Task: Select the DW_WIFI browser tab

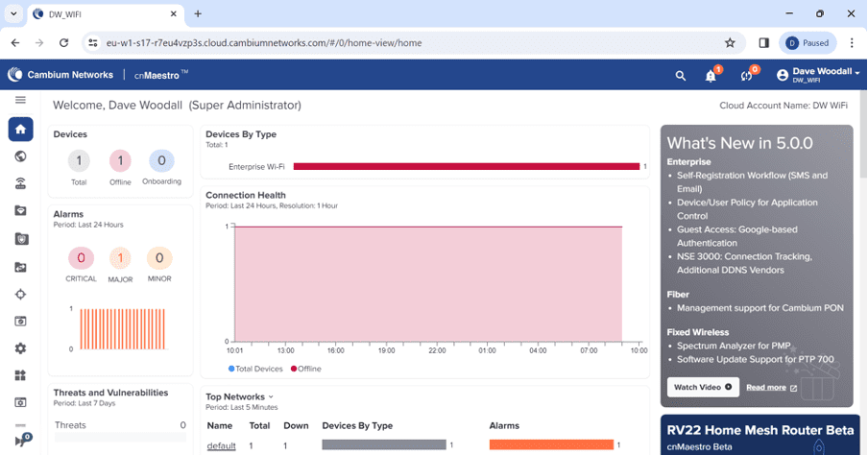Action: (106, 13)
